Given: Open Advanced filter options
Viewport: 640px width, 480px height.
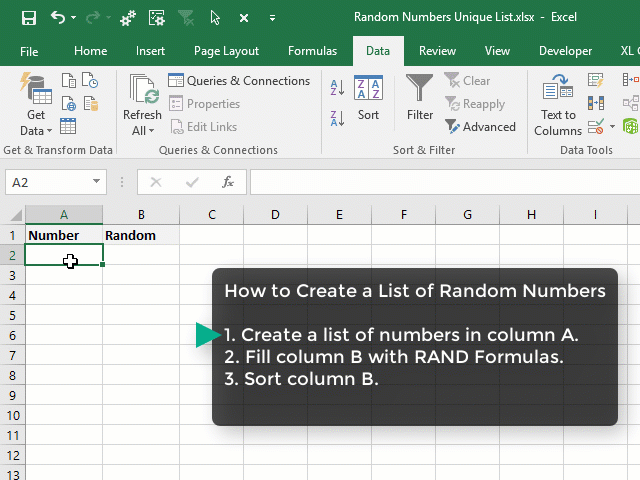Looking at the screenshot, I should pyautogui.click(x=480, y=127).
